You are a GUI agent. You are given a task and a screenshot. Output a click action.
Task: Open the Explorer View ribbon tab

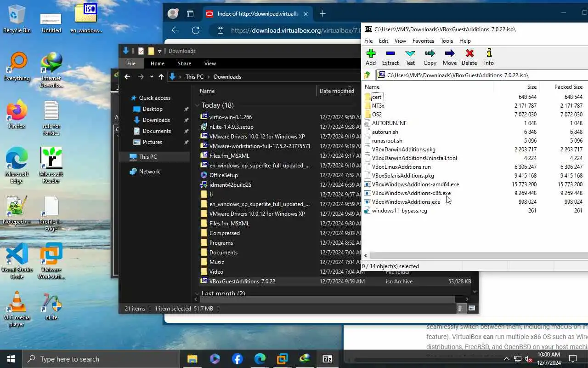pyautogui.click(x=210, y=63)
